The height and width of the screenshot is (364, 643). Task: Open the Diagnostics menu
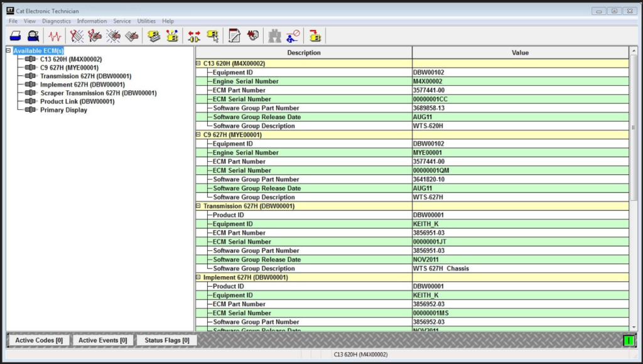57,21
